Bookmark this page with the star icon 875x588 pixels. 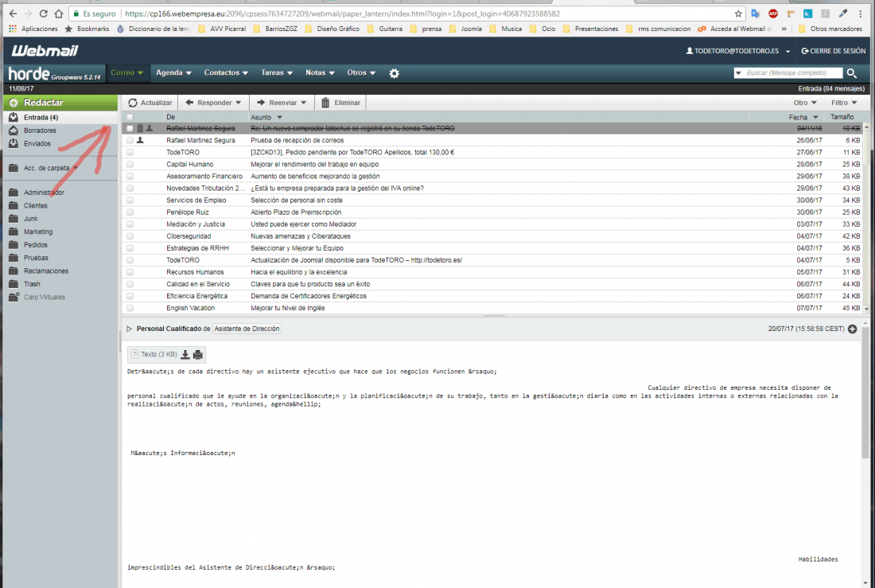pos(738,14)
